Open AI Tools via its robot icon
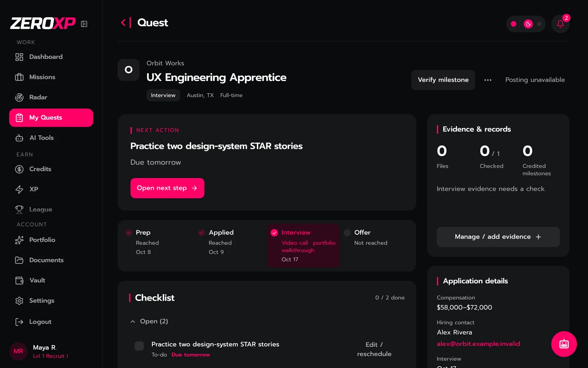The image size is (588, 368). (19, 138)
